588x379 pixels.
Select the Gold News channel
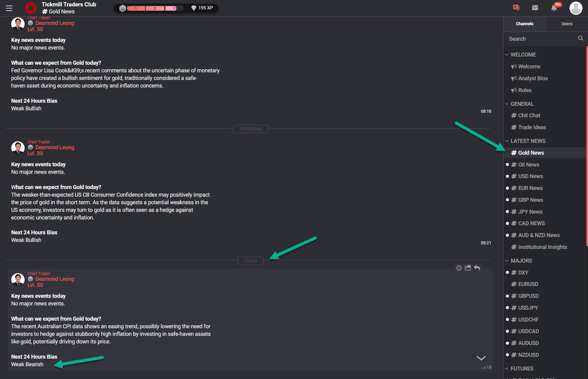tap(544, 153)
